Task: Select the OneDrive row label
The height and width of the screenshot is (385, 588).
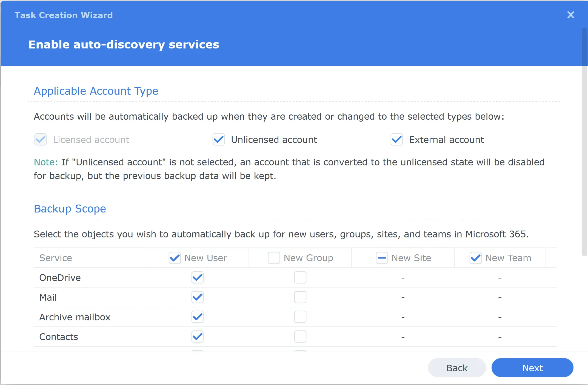Action: tap(60, 278)
